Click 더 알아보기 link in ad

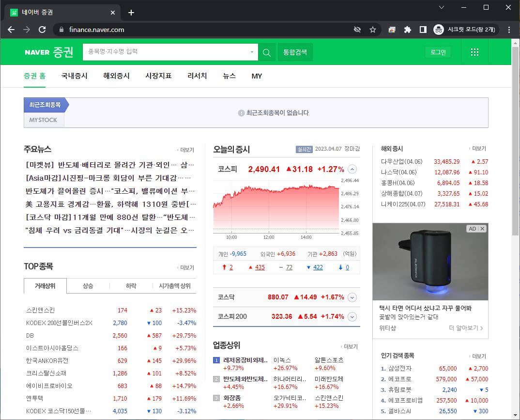coord(466,328)
